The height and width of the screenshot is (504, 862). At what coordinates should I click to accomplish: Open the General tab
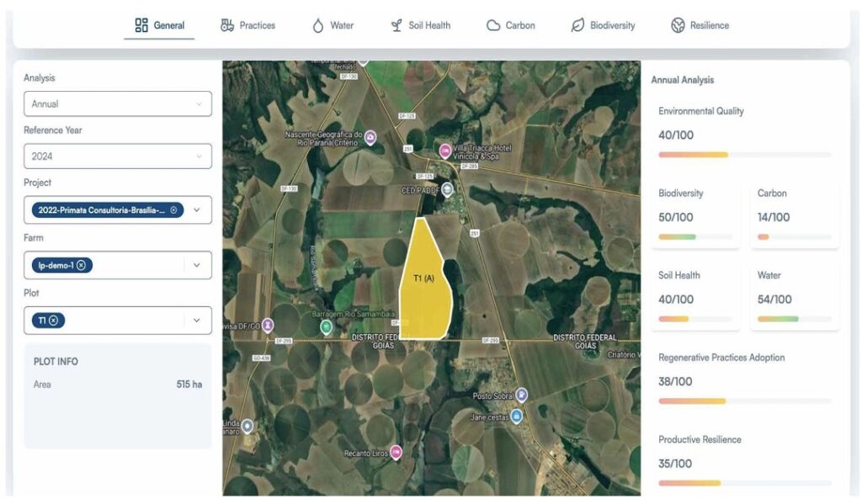click(x=159, y=25)
